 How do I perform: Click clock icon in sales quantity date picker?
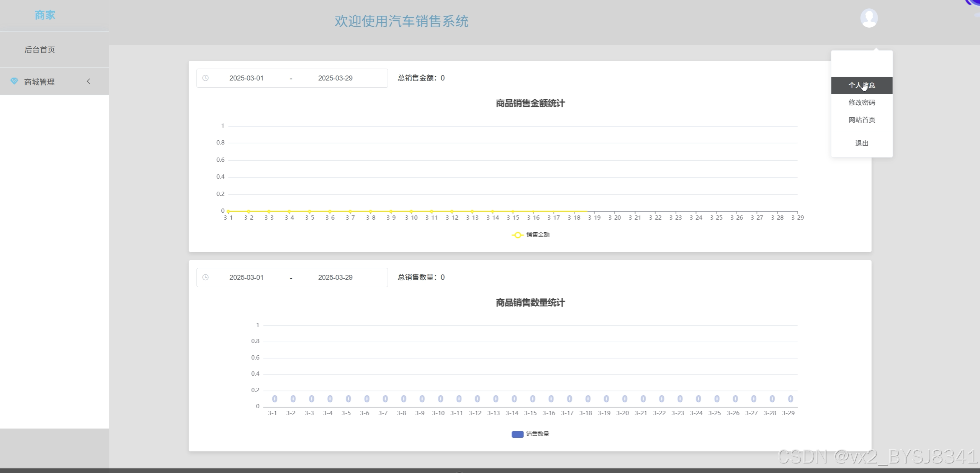point(206,278)
